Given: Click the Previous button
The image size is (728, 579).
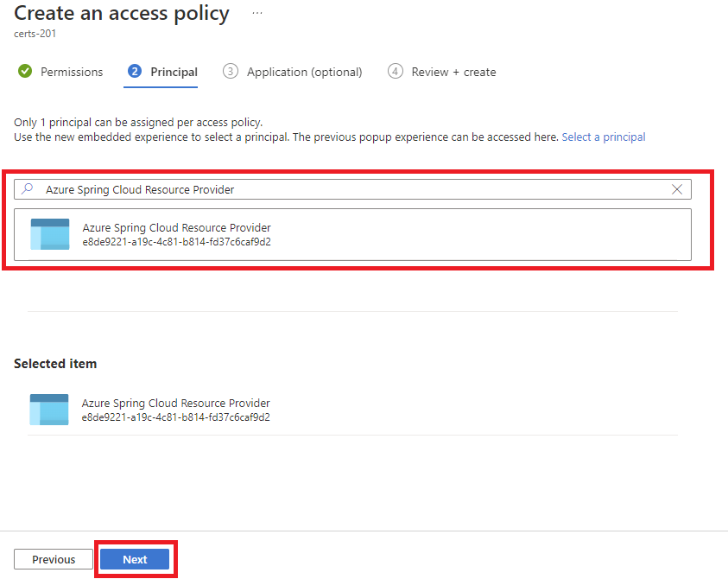Looking at the screenshot, I should [x=53, y=559].
